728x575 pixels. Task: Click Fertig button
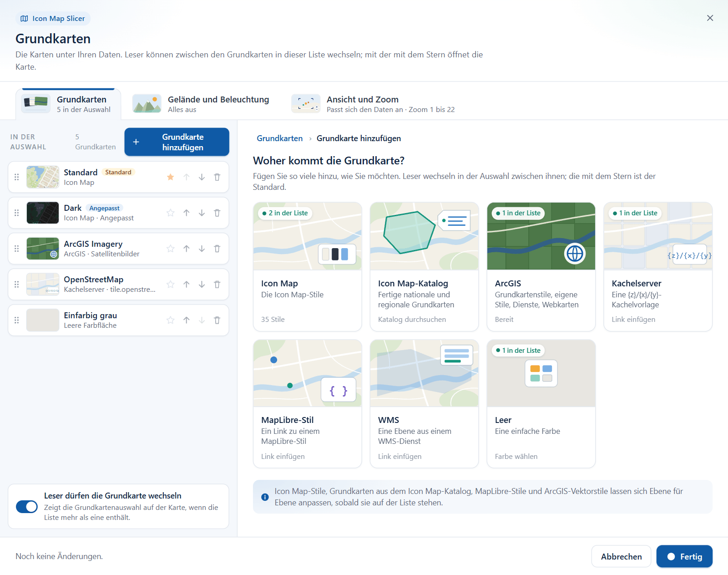point(684,556)
